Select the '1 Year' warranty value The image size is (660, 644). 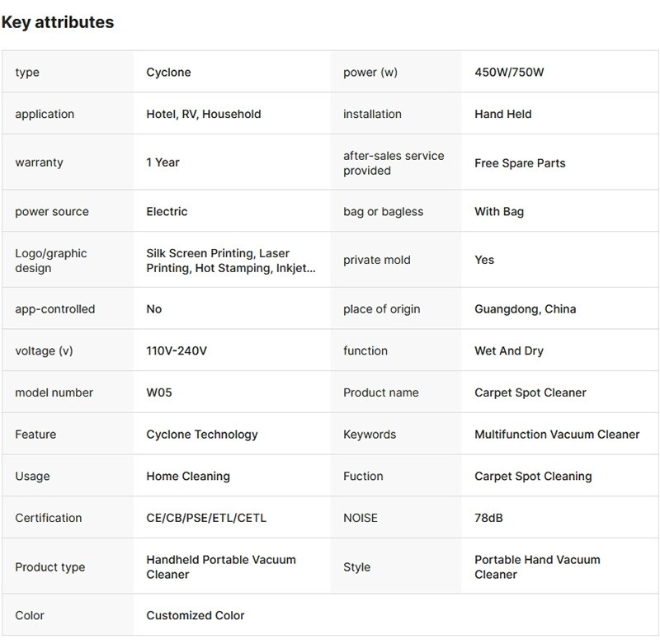click(163, 162)
